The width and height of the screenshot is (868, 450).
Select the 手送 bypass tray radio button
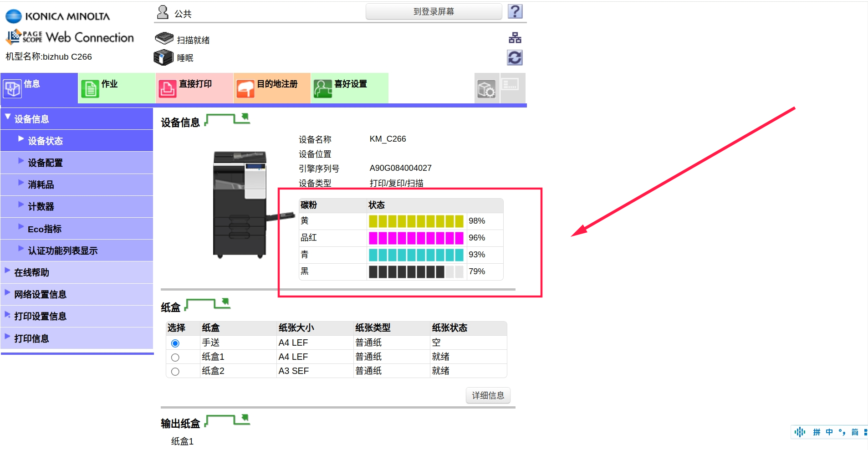pos(175,343)
